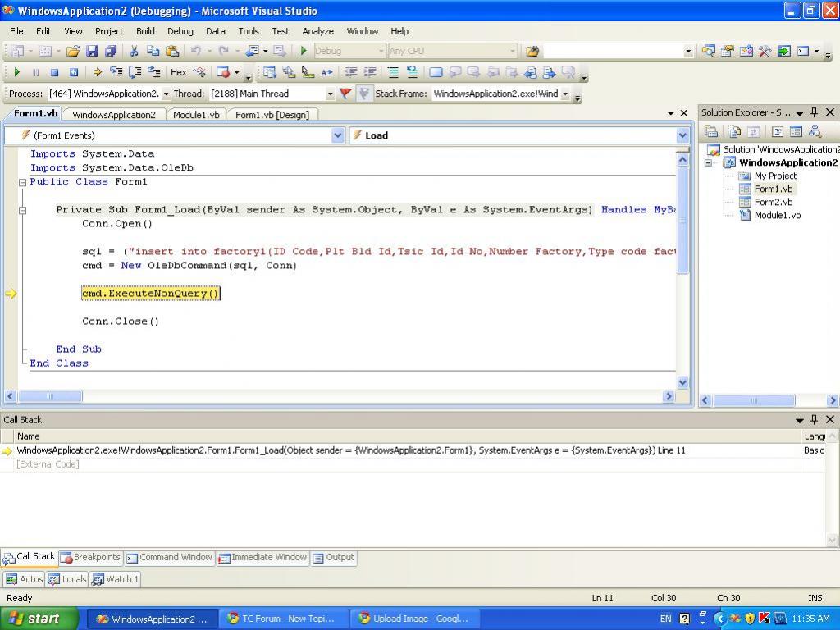Open the Stack Frame dropdown
Image resolution: width=840 pixels, height=630 pixels.
pos(565,94)
